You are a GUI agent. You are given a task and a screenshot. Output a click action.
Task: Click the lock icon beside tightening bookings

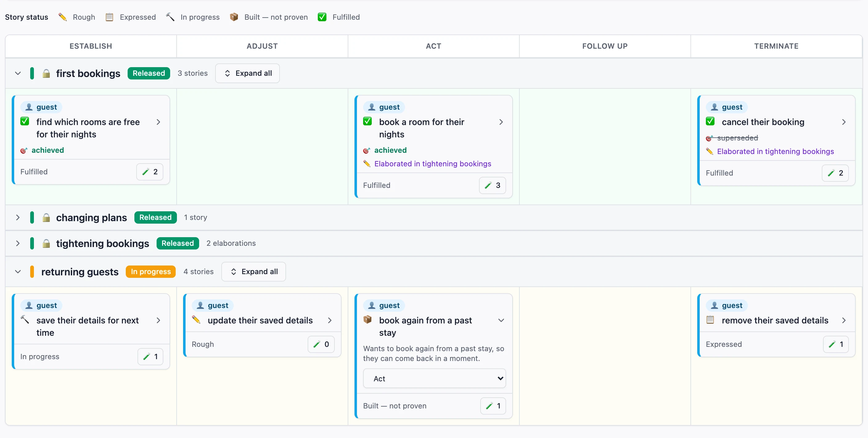coord(46,243)
